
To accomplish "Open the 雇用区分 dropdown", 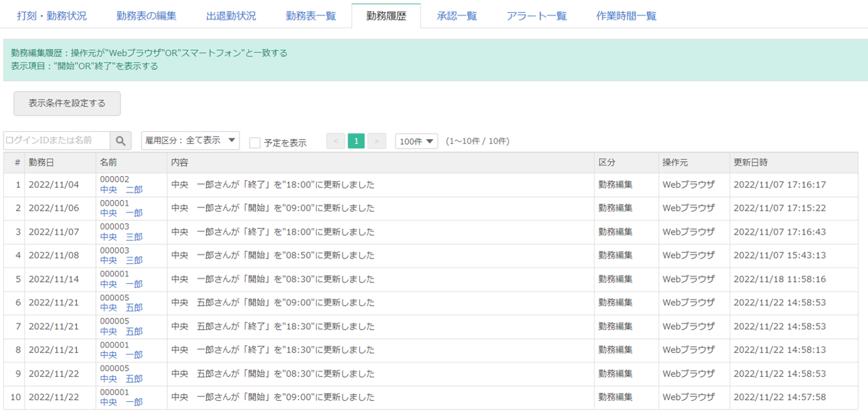I will (190, 140).
